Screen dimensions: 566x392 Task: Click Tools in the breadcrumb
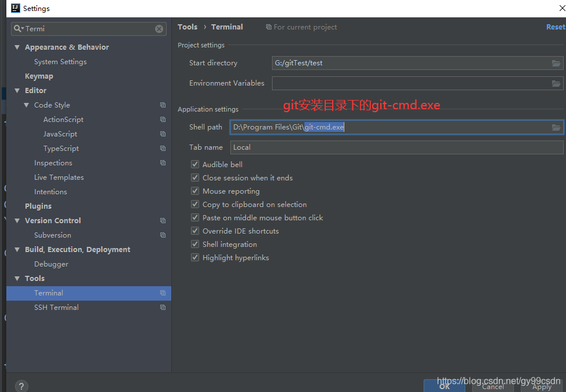pyautogui.click(x=188, y=27)
